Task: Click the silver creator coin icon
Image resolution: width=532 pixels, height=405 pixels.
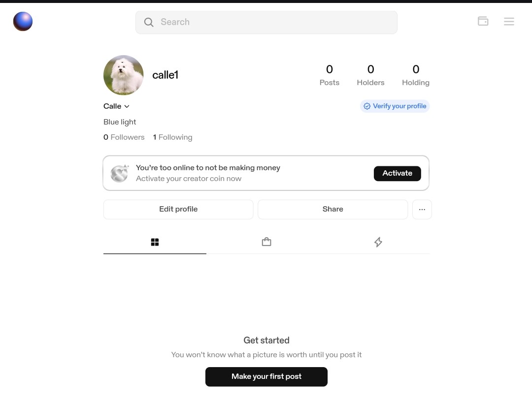Action: click(x=119, y=173)
